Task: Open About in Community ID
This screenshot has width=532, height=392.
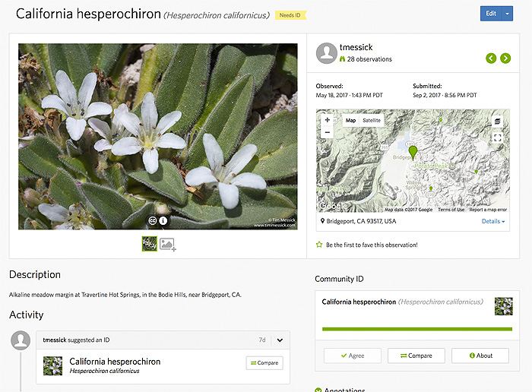Action: (x=480, y=356)
